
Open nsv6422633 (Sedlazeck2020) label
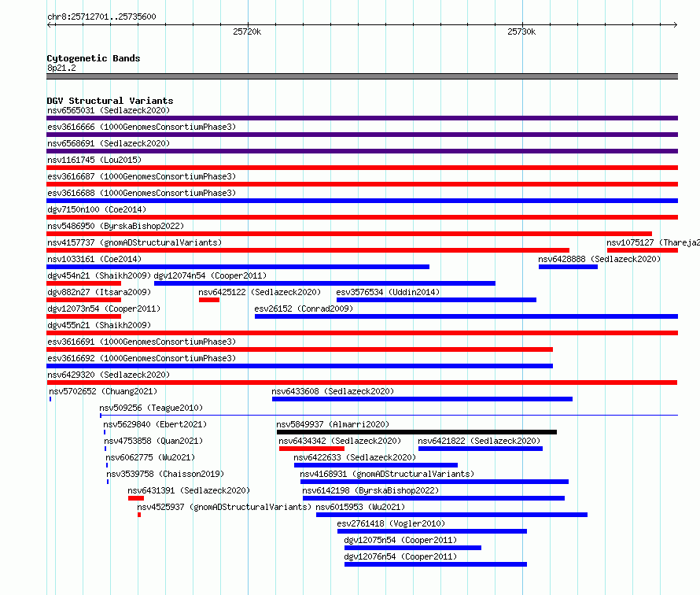[x=355, y=457]
